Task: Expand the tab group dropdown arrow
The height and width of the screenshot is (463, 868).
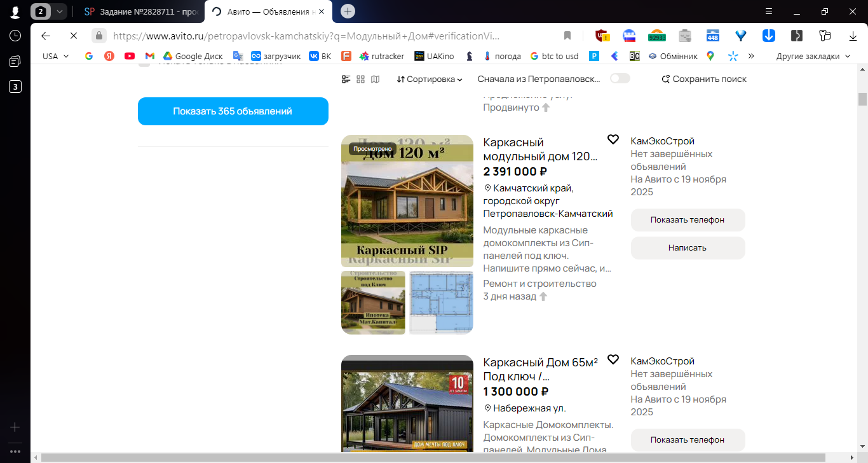Action: click(59, 11)
